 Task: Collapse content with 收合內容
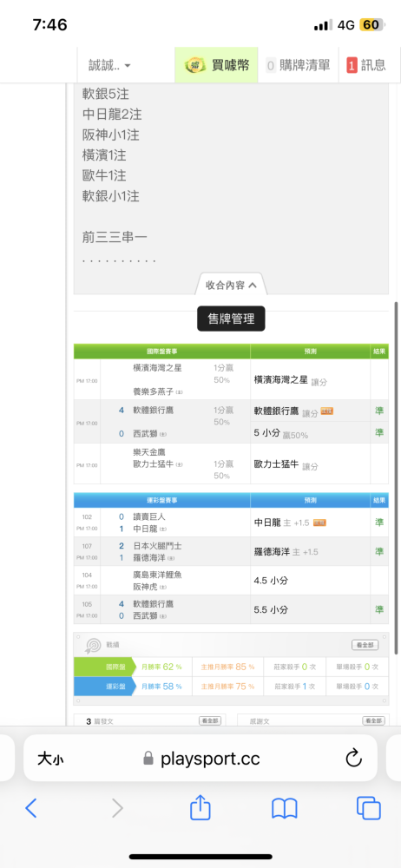(x=231, y=285)
